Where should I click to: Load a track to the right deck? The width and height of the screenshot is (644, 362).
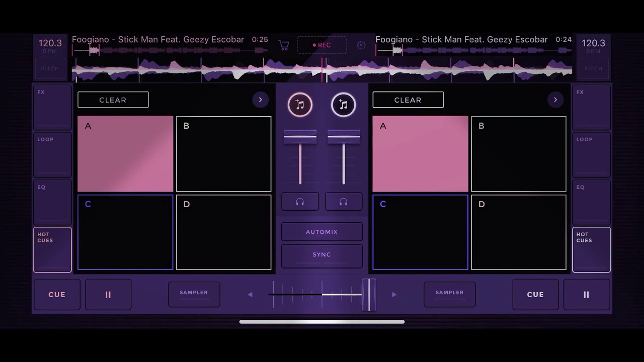pos(344,105)
